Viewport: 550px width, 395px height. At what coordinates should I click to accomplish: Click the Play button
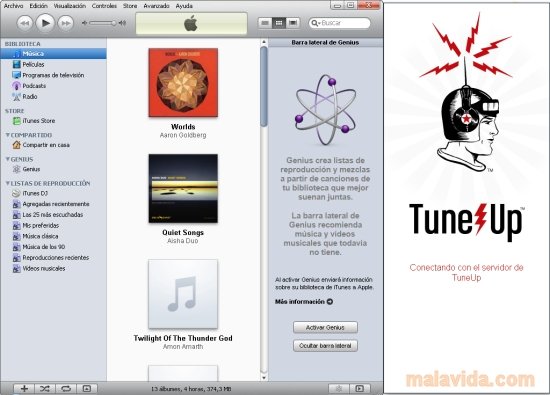[x=45, y=23]
